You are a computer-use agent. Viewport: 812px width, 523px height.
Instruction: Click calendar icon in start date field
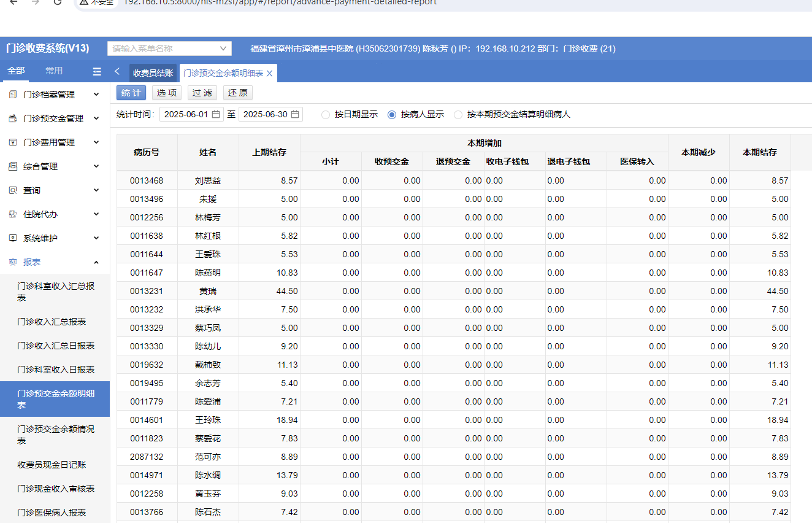click(x=216, y=114)
